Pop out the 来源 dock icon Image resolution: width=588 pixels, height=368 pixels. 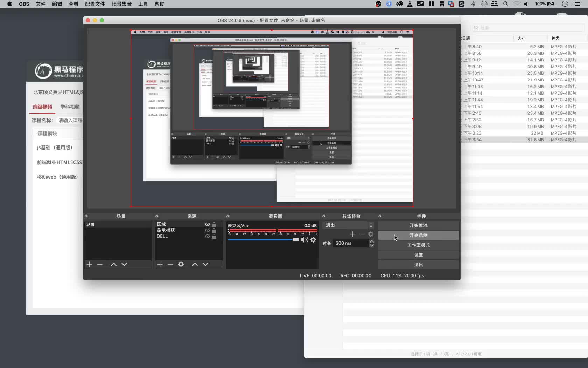[x=157, y=216]
